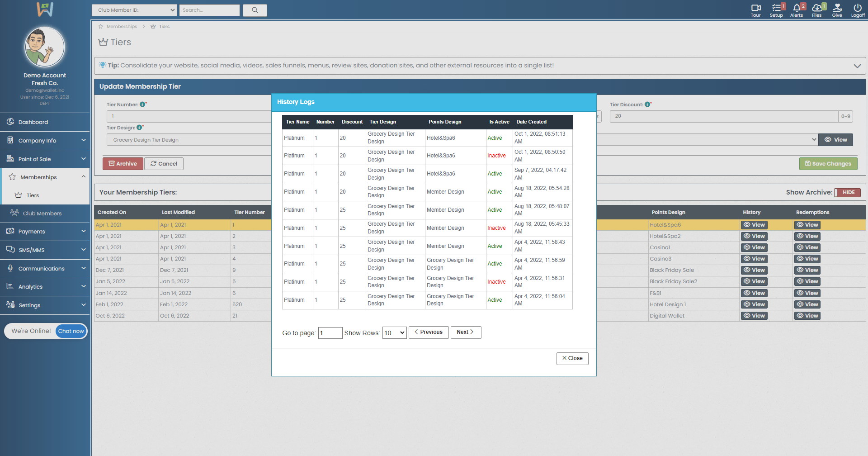Click the Give icon

click(x=837, y=8)
